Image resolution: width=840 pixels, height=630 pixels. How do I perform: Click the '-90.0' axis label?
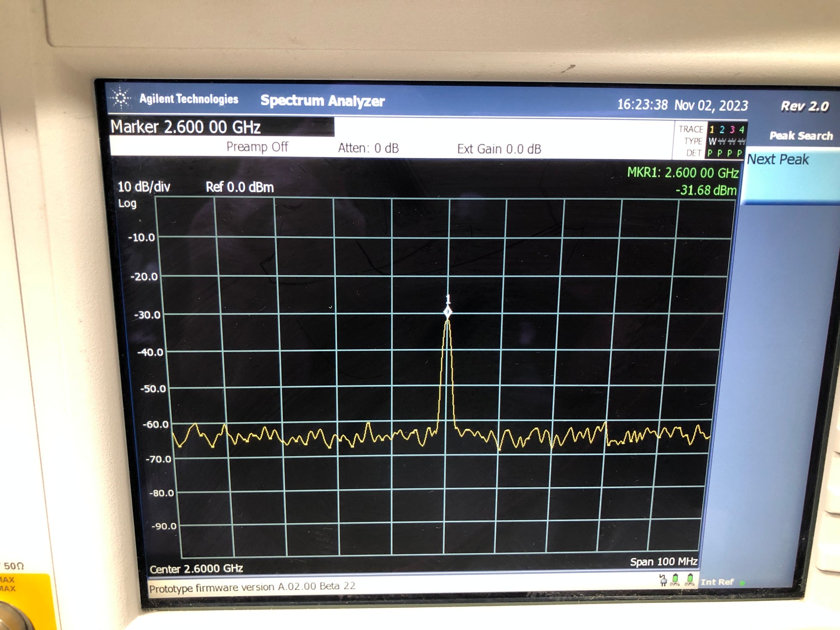[x=164, y=526]
